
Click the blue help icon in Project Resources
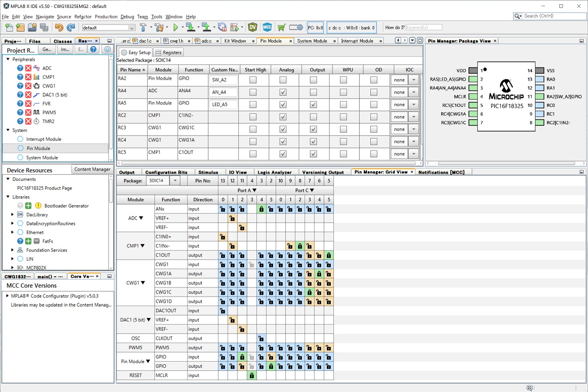point(93,50)
